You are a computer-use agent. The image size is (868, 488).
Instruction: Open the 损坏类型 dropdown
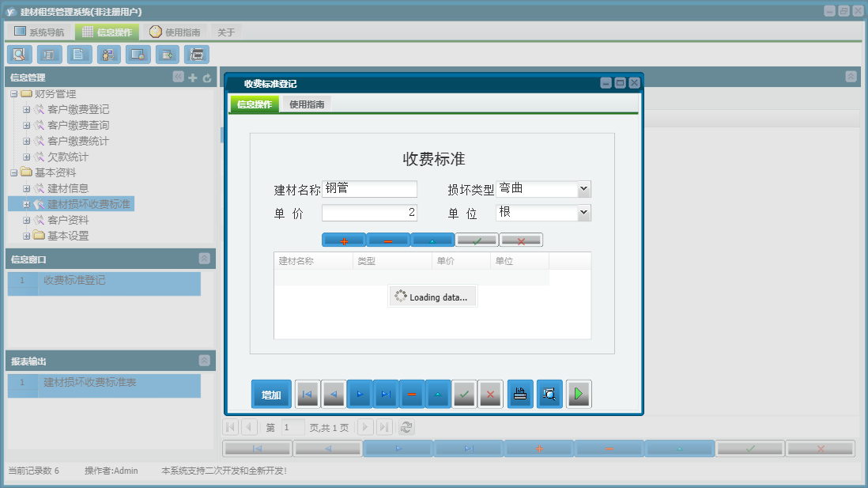(583, 189)
